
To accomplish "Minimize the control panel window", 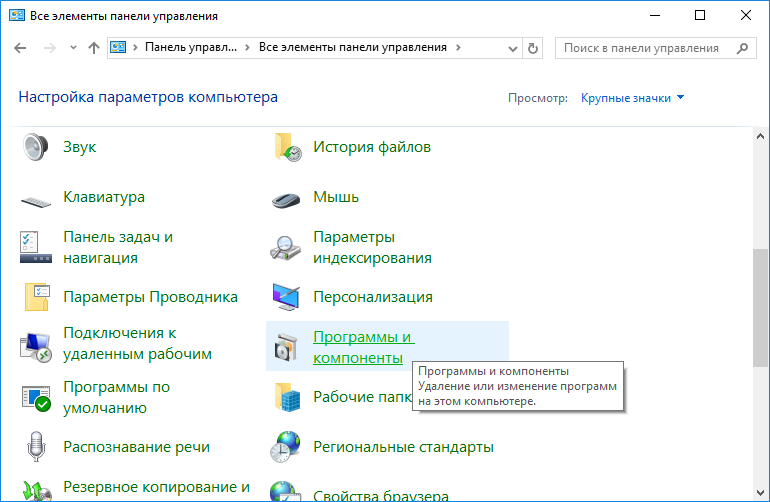I will pos(655,15).
